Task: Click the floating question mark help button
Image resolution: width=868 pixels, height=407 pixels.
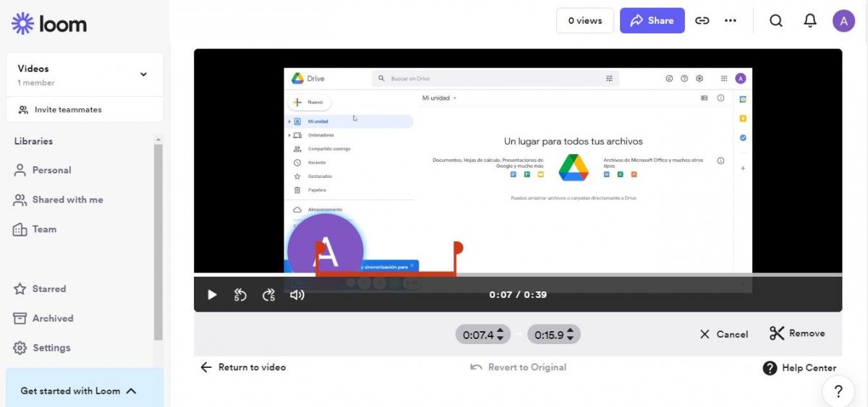Action: tap(838, 391)
